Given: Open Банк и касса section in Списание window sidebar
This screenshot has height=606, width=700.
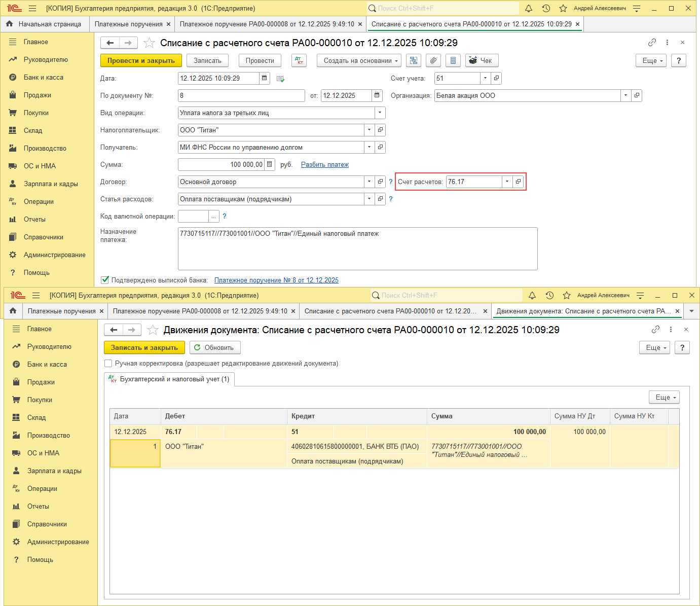Looking at the screenshot, I should tap(44, 77).
